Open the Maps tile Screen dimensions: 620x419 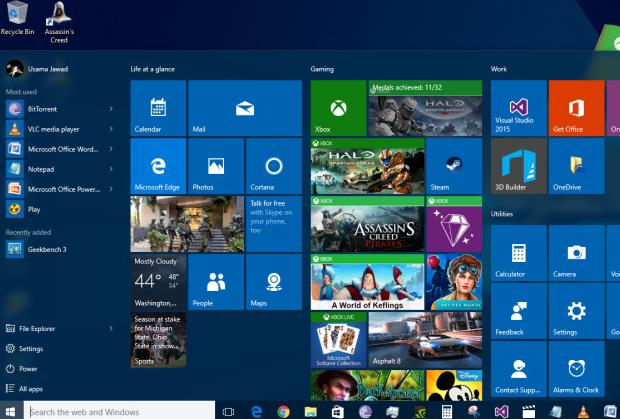(273, 282)
